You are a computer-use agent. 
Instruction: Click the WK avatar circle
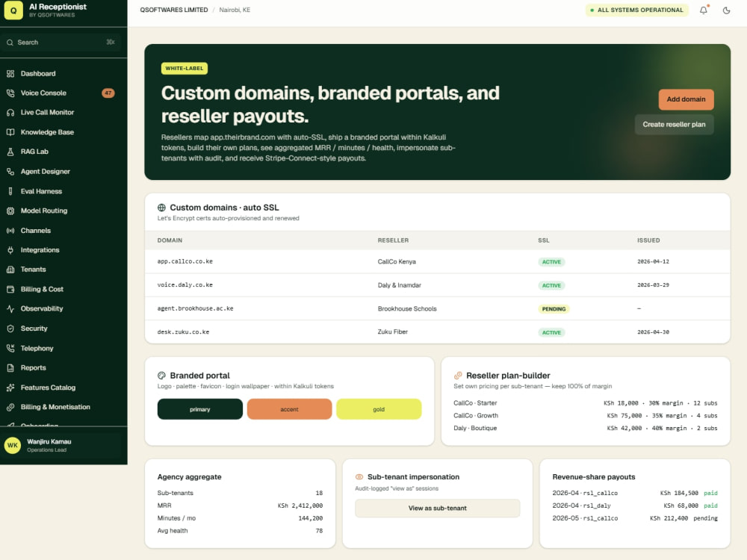coord(13,446)
